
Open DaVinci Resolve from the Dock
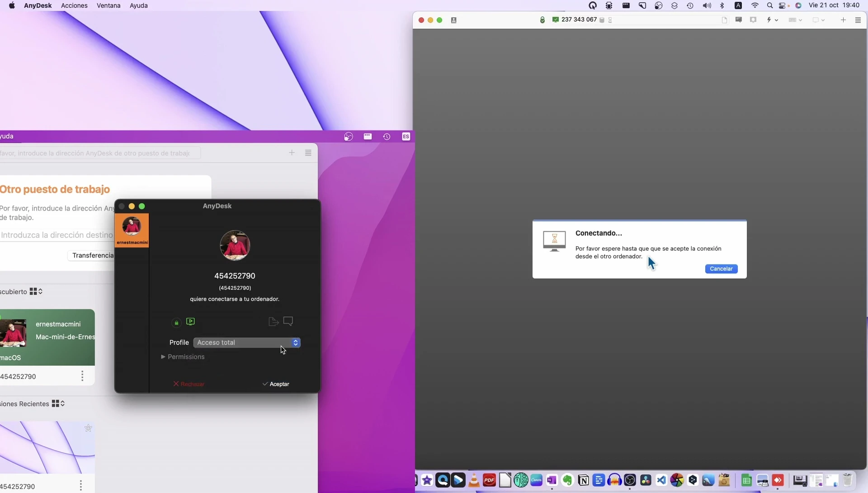(646, 480)
